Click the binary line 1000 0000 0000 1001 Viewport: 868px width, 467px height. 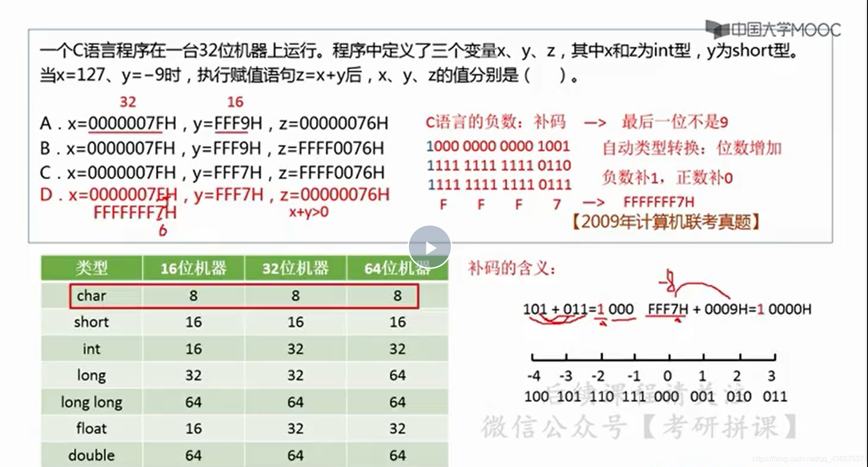coord(498,146)
